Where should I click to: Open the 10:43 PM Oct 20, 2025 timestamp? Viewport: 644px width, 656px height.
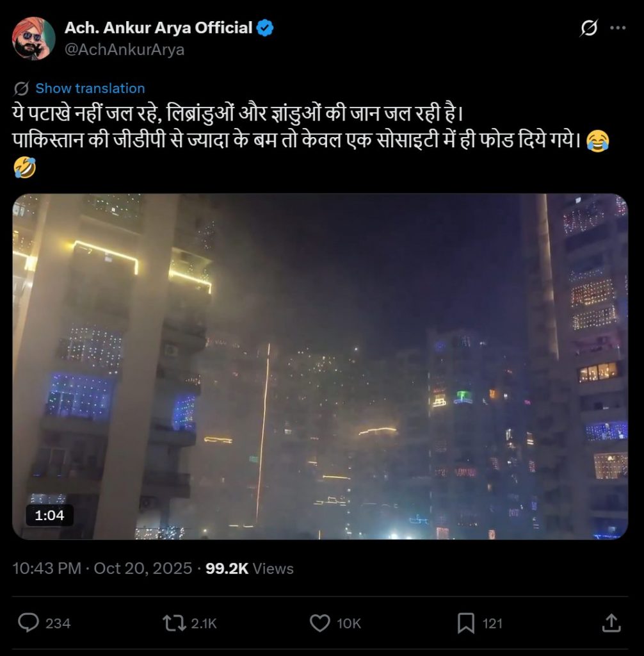click(102, 568)
